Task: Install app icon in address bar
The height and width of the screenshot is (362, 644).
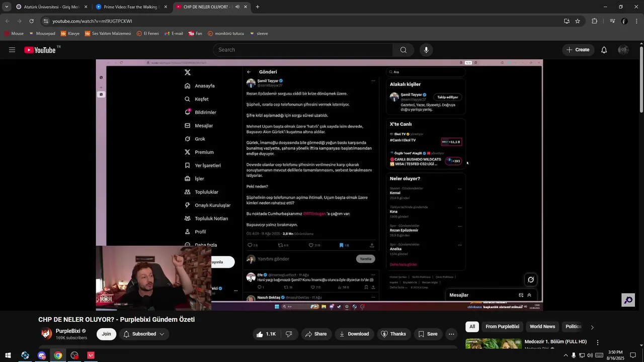Action: coord(567,21)
